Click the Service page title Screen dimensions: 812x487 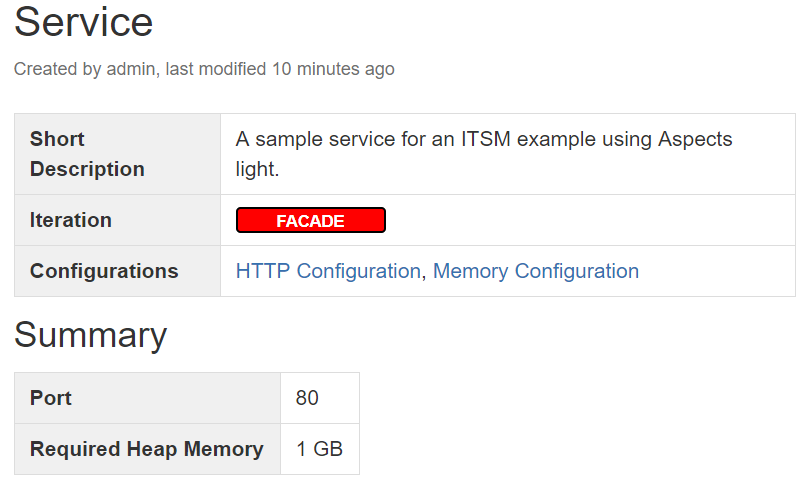click(84, 22)
